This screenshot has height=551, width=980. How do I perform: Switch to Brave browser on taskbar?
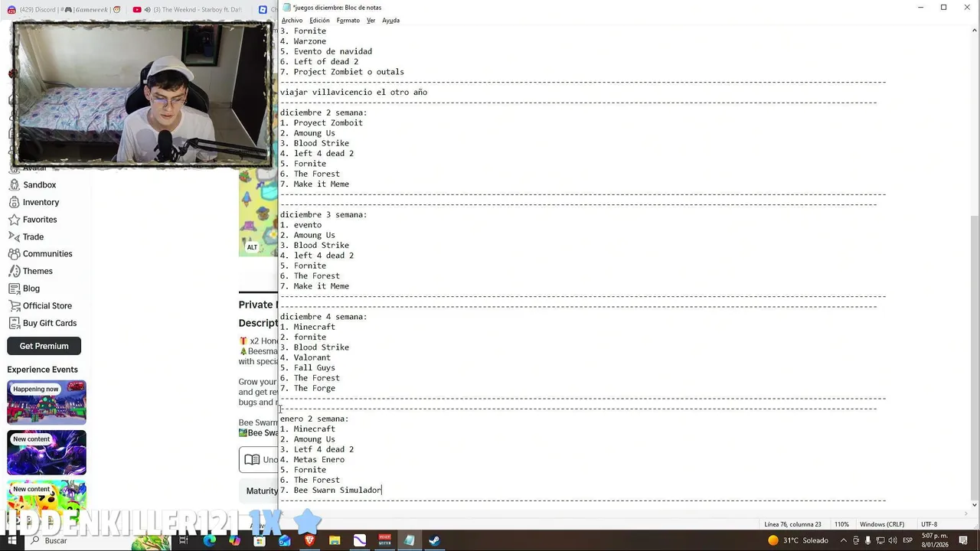tap(309, 540)
